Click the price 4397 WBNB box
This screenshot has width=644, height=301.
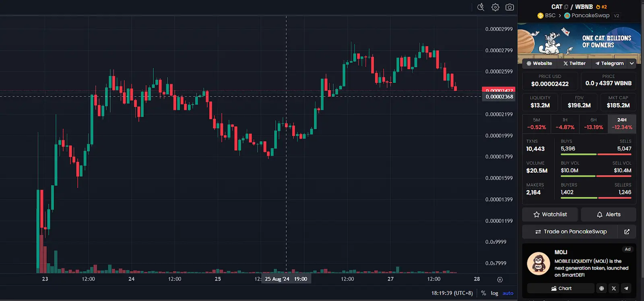pos(609,80)
